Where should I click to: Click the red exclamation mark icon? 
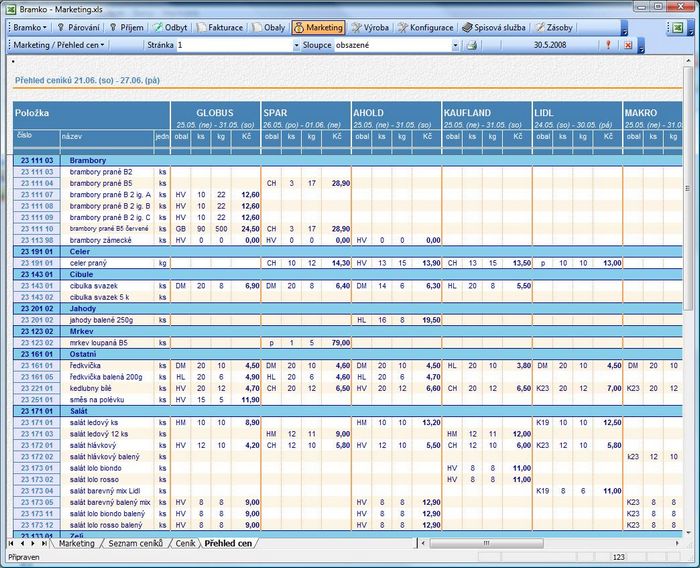coord(608,45)
